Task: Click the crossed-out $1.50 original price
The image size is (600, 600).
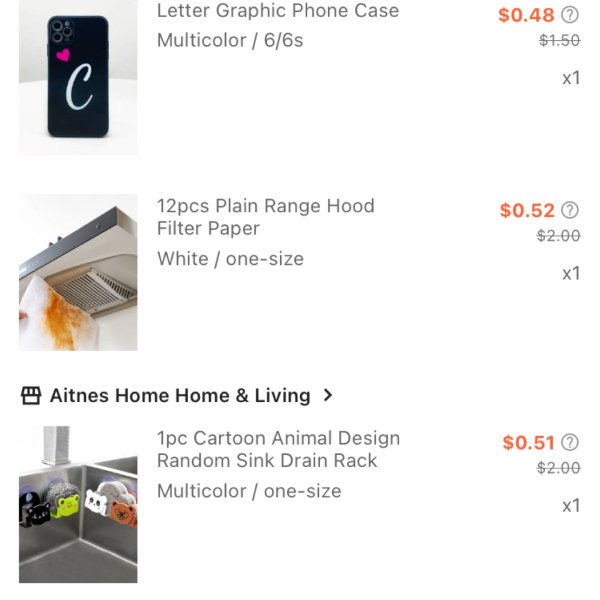Action: click(559, 40)
